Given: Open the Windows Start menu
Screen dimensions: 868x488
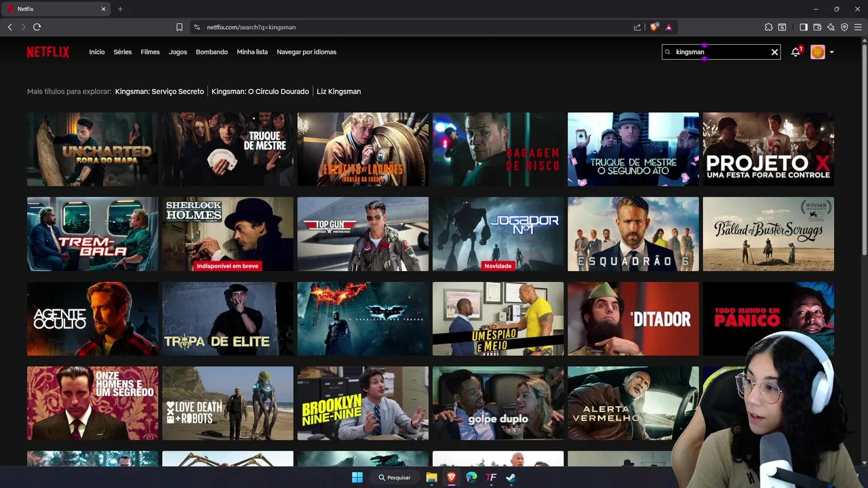Looking at the screenshot, I should (x=357, y=477).
